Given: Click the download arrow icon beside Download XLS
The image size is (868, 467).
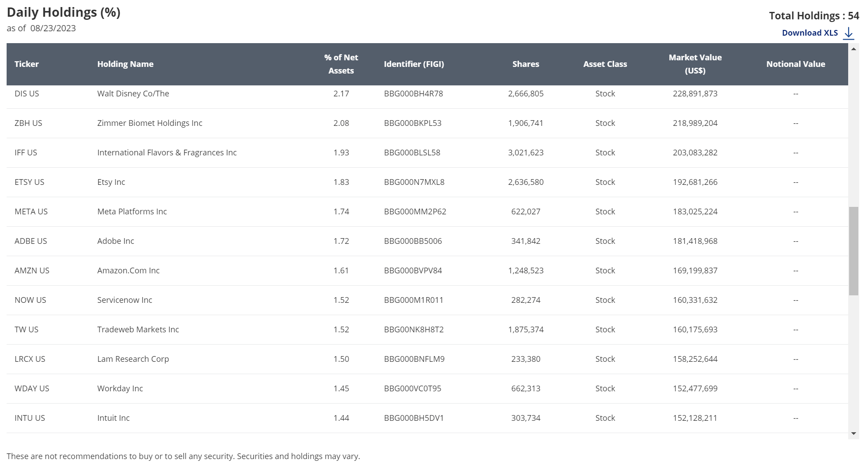Looking at the screenshot, I should 849,33.
